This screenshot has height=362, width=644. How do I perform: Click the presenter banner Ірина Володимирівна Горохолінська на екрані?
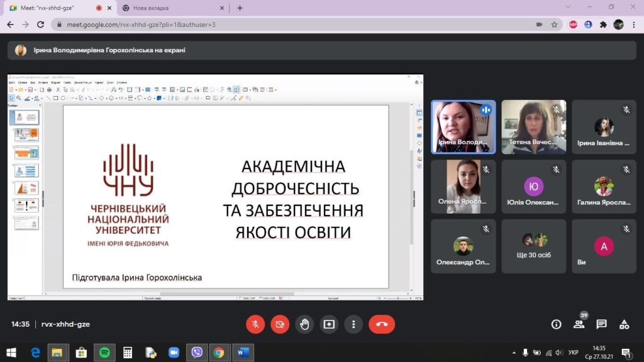point(321,50)
